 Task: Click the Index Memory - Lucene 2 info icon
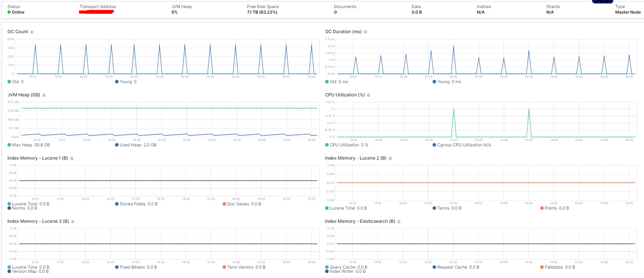click(x=390, y=158)
